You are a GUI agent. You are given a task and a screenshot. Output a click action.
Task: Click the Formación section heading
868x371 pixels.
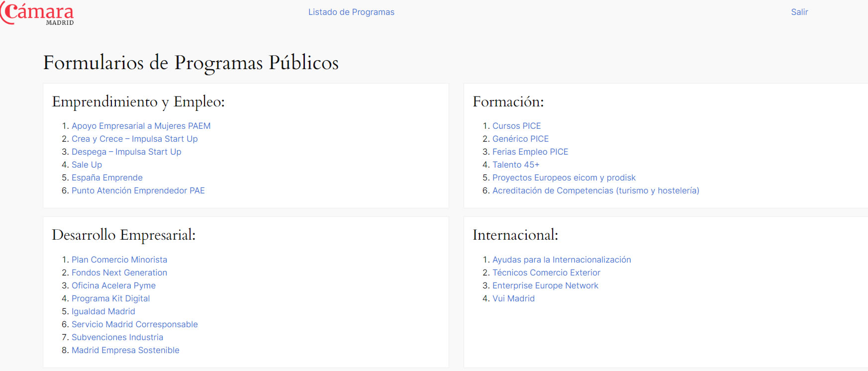[x=508, y=101]
